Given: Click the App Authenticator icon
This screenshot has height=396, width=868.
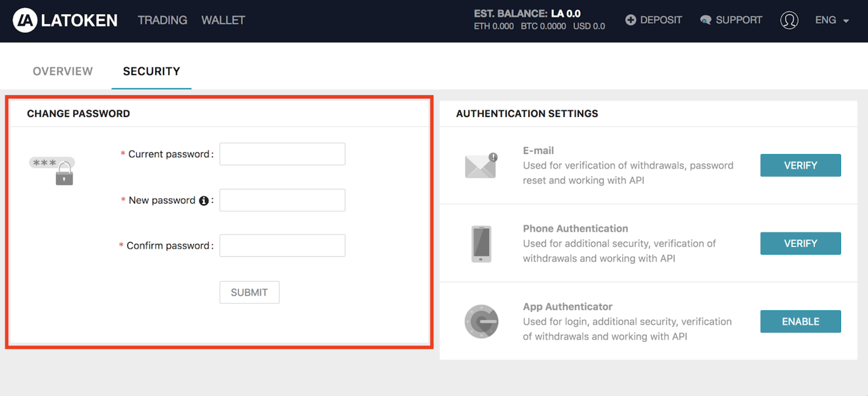Looking at the screenshot, I should click(x=481, y=321).
